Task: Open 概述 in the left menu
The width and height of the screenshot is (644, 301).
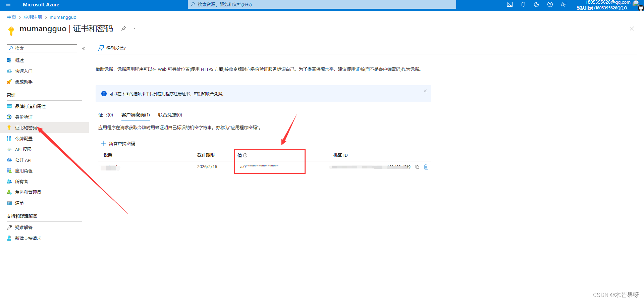Action: [x=19, y=60]
